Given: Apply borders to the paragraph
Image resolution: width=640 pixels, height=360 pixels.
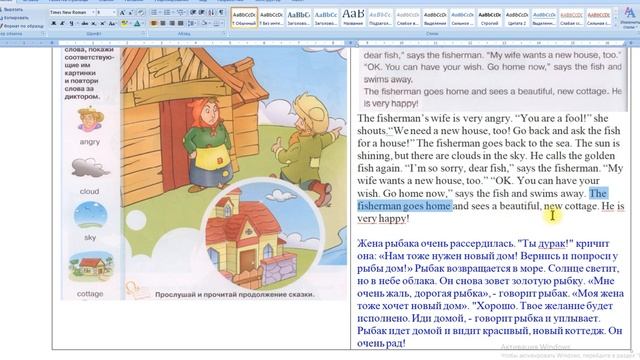Looking at the screenshot, I should click(x=216, y=23).
